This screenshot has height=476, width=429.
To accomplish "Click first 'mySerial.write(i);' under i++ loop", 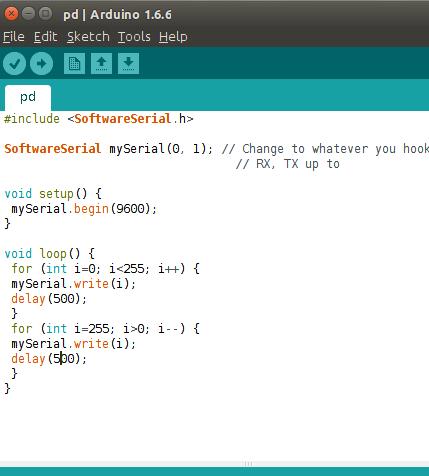I will [x=74, y=284].
